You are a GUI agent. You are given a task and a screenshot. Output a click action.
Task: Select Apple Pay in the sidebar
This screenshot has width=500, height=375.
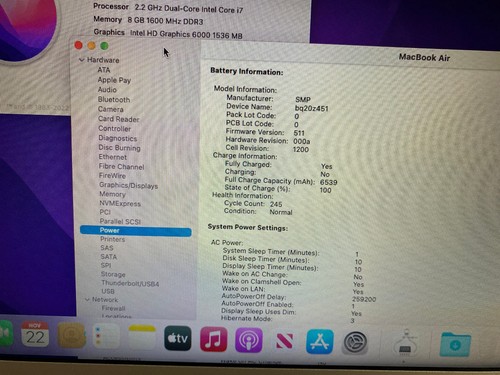[x=114, y=80]
